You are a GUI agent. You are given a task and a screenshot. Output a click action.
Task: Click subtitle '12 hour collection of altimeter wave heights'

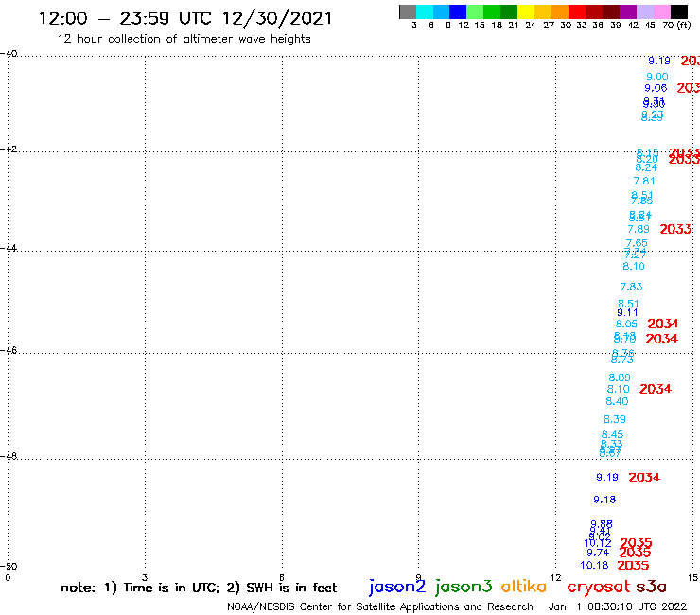tap(184, 39)
